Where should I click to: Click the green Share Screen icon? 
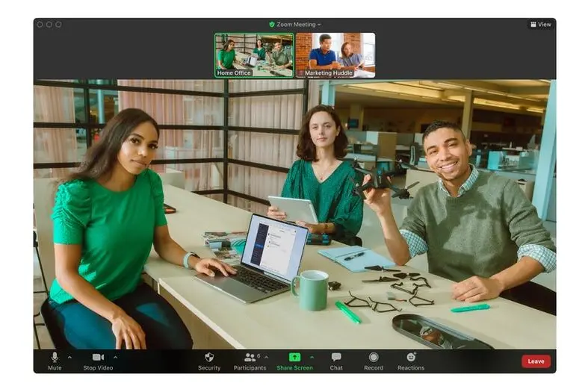point(294,358)
